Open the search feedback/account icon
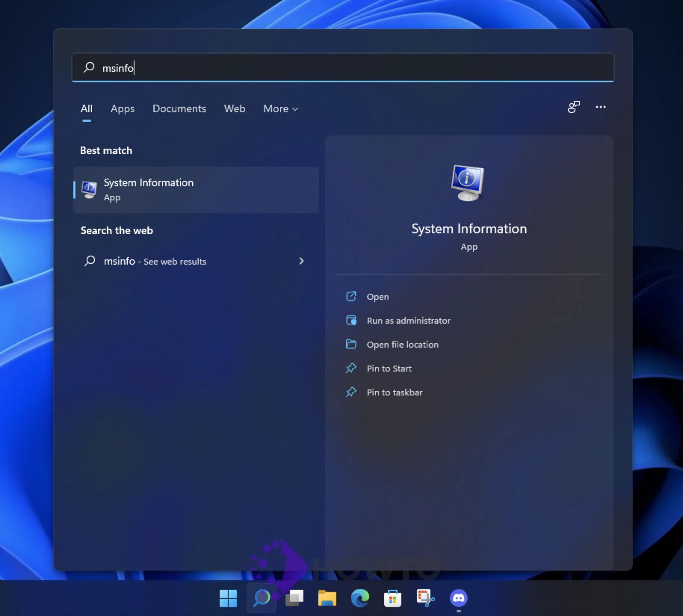Screen dimensions: 683x616 point(574,107)
